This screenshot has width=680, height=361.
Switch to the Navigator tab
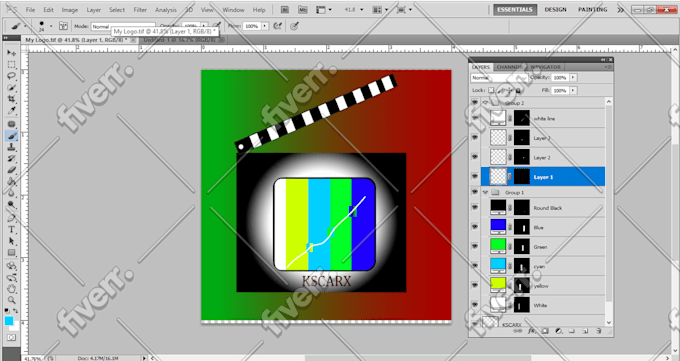[x=546, y=67]
